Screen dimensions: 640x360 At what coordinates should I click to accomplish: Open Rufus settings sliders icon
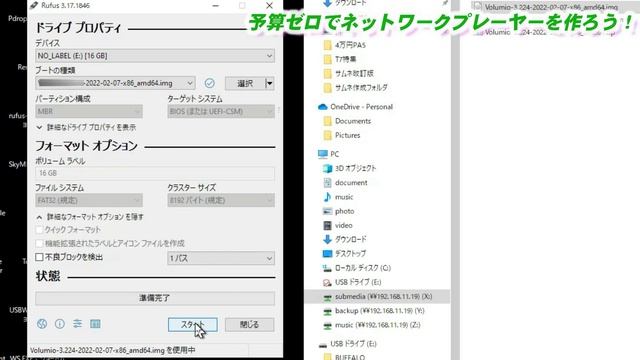(x=78, y=324)
